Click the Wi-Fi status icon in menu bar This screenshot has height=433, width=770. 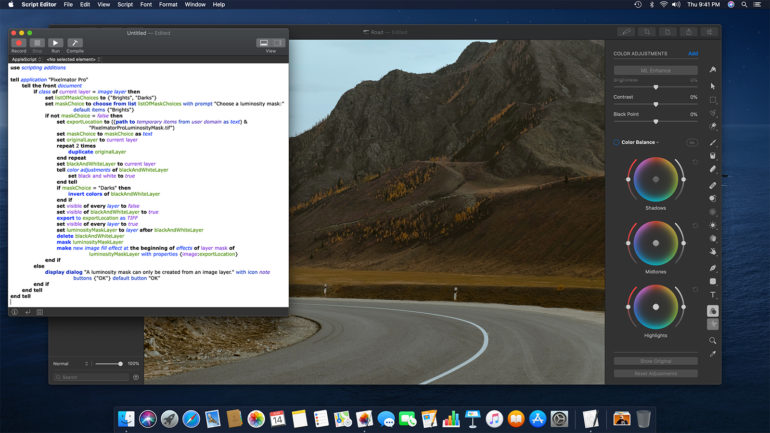pyautogui.click(x=663, y=4)
